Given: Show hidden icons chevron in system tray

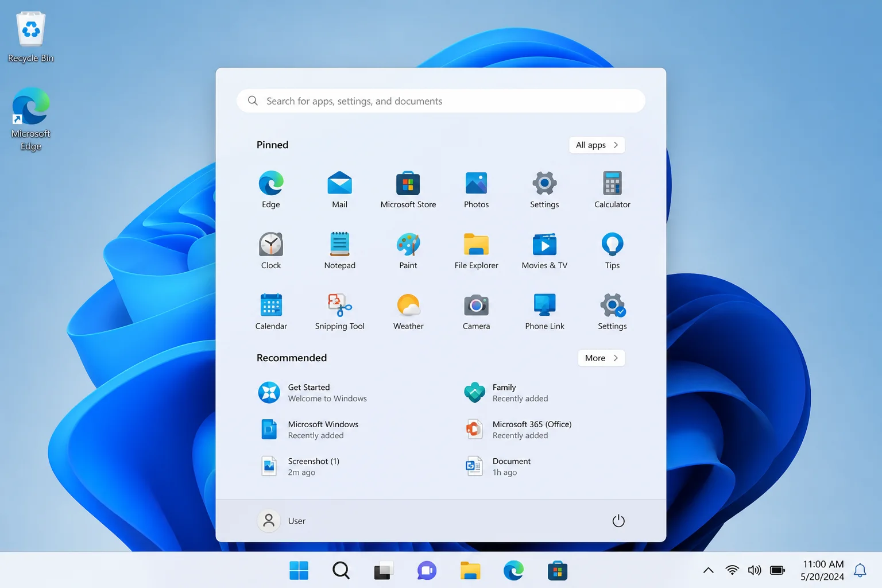Looking at the screenshot, I should point(709,570).
